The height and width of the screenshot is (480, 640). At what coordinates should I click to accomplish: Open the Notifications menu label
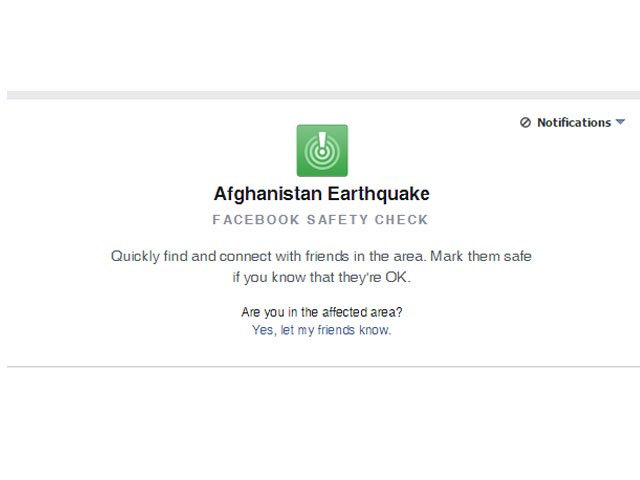pyautogui.click(x=573, y=123)
